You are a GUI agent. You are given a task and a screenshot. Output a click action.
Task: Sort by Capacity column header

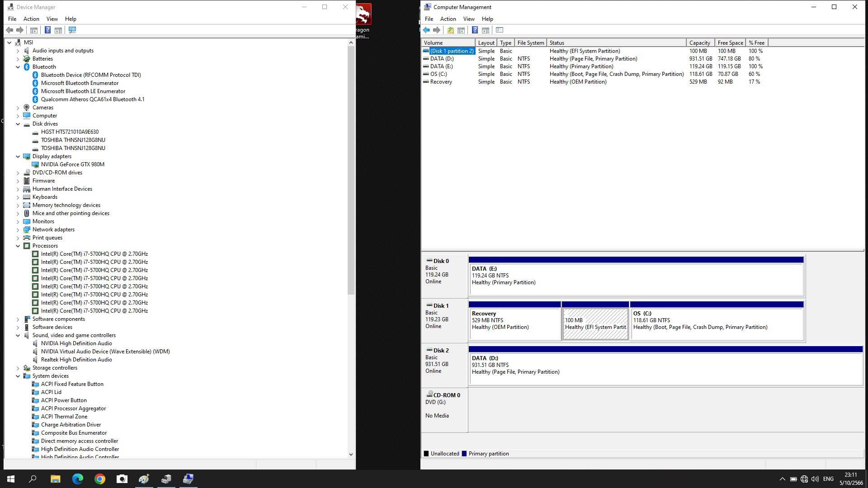700,43
